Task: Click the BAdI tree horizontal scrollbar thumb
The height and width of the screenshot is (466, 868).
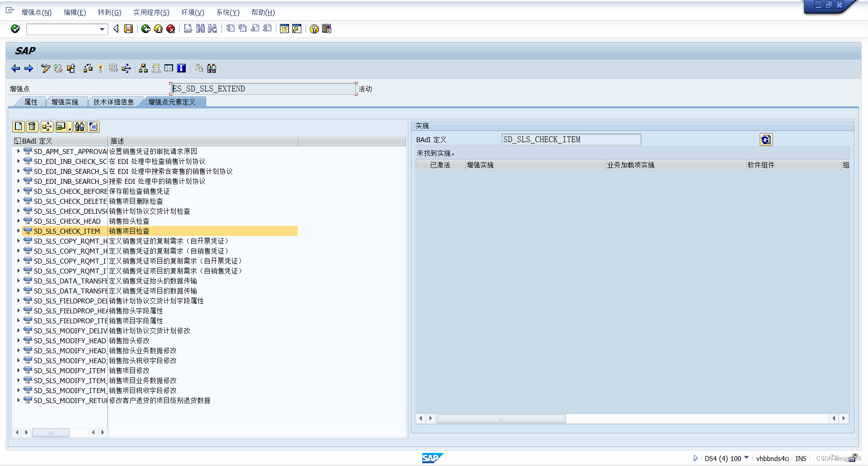Action: coord(51,432)
